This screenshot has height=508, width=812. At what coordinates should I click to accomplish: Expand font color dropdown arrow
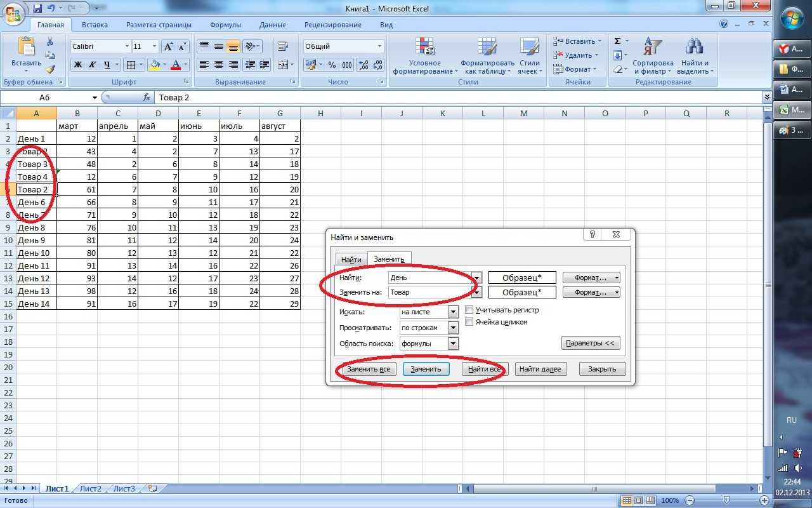click(186, 65)
